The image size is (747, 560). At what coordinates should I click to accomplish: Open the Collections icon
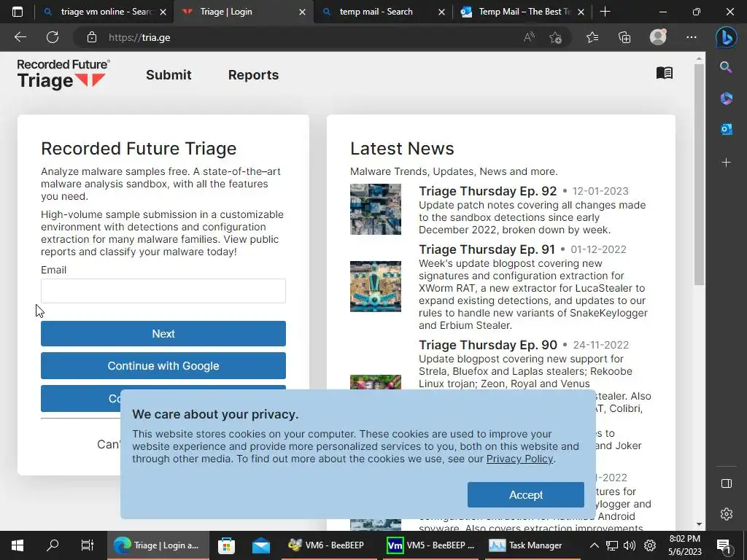[624, 37]
